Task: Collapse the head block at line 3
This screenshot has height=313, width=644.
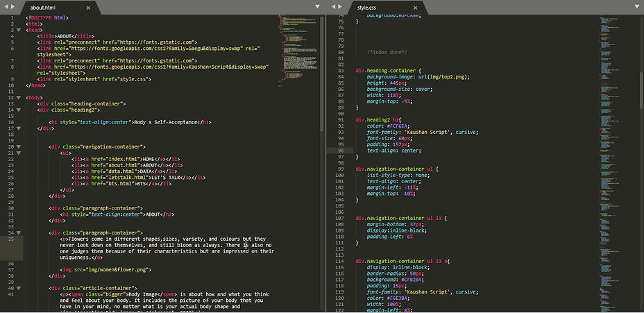Action: [18, 30]
